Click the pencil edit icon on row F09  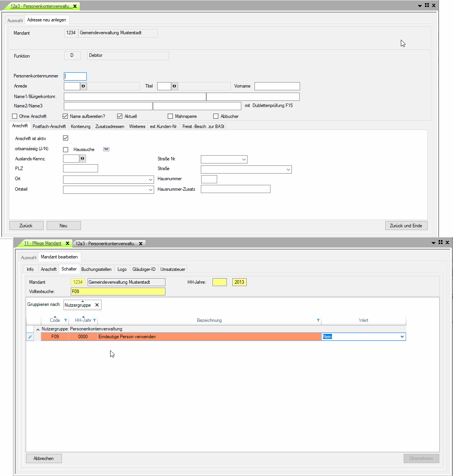30,337
